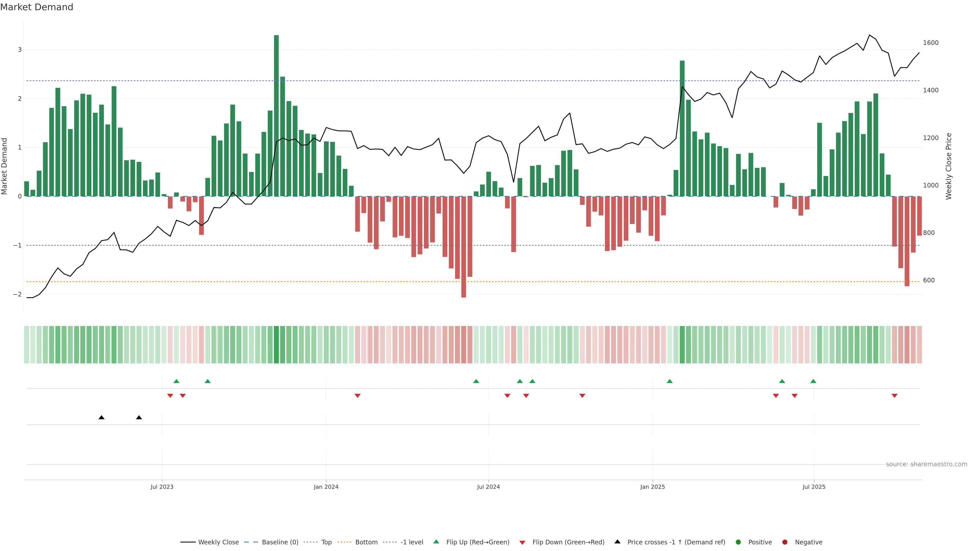Click the dark red Negative legend dot

coord(785,542)
